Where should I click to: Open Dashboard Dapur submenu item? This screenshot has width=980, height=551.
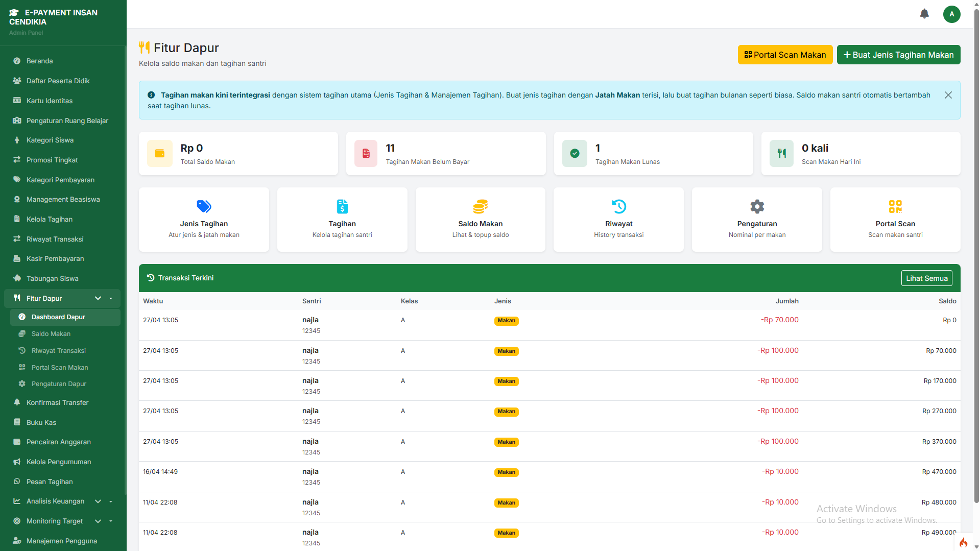coord(65,317)
